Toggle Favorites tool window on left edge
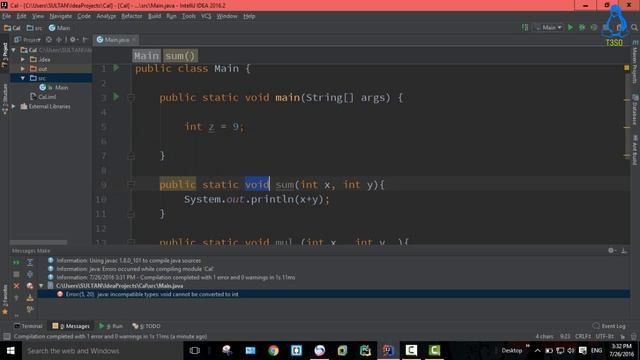Image resolution: width=640 pixels, height=360 pixels. (x=5, y=300)
